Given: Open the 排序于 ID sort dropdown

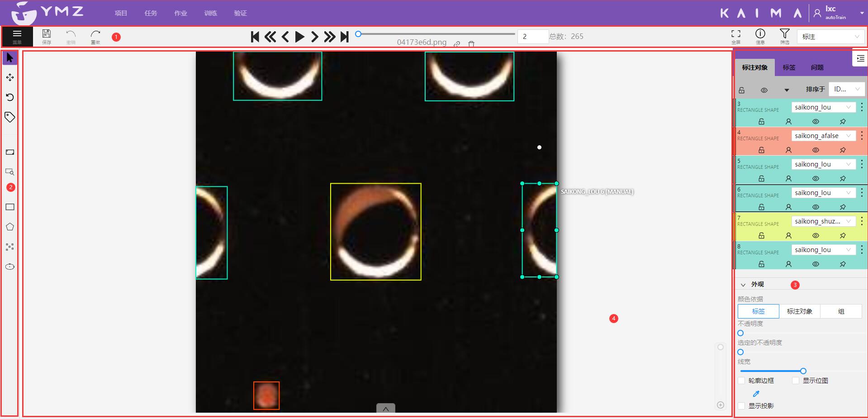Looking at the screenshot, I should pyautogui.click(x=846, y=89).
